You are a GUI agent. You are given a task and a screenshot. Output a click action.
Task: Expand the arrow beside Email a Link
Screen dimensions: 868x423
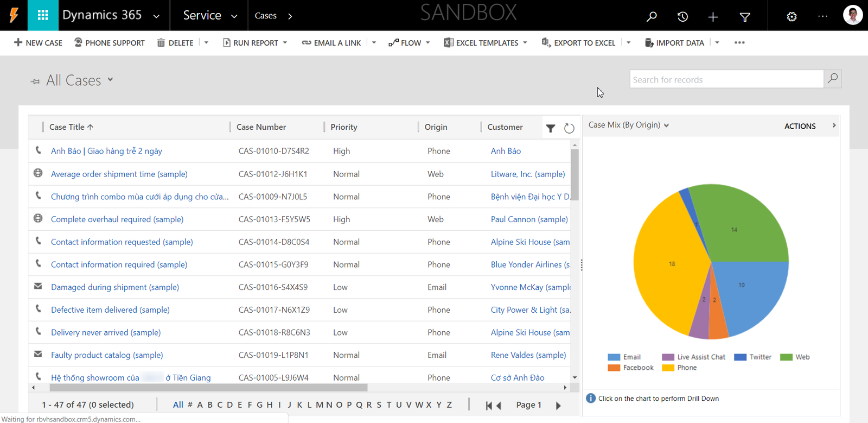point(374,42)
